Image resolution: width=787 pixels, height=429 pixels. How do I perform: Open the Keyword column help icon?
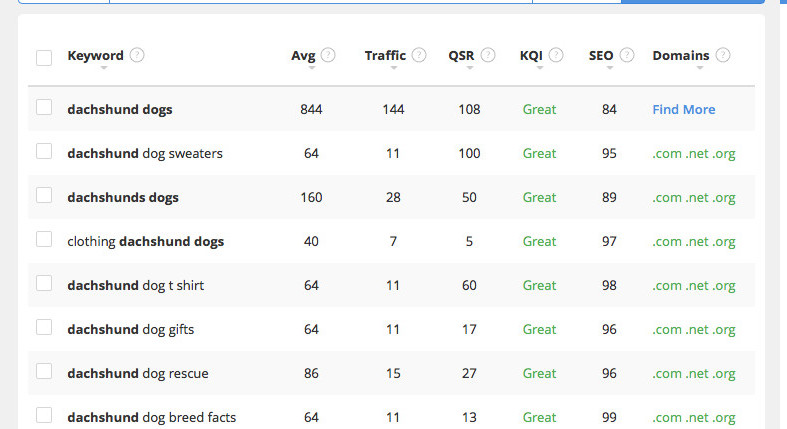[137, 55]
